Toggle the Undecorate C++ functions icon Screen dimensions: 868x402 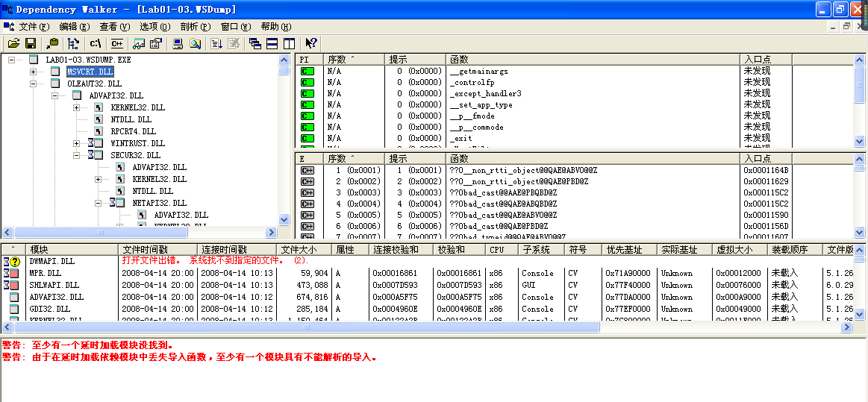tap(117, 43)
